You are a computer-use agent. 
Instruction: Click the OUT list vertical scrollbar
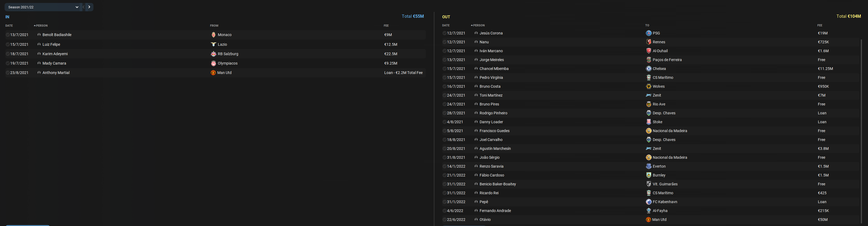pyautogui.click(x=861, y=131)
